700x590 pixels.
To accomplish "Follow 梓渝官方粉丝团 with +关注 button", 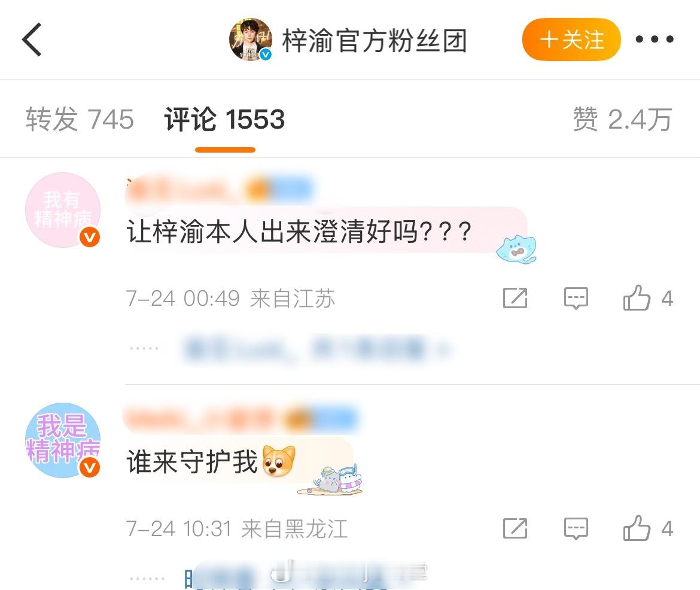I will pos(571,39).
